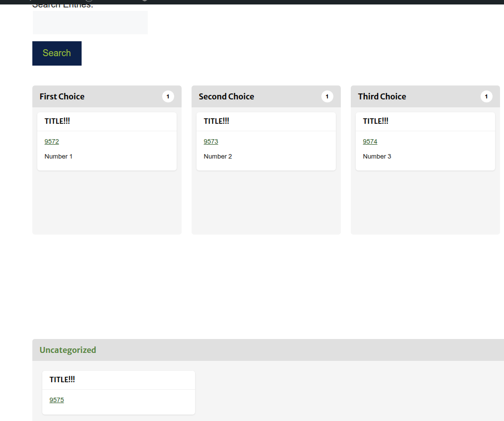504x421 pixels.
Task: Select the Second Choice column header
Action: 226,96
